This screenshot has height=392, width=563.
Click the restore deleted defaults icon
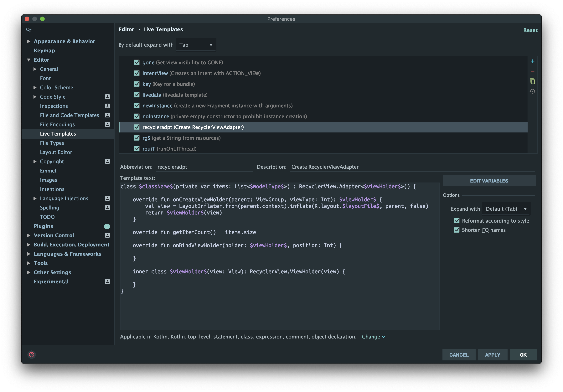pos(532,91)
